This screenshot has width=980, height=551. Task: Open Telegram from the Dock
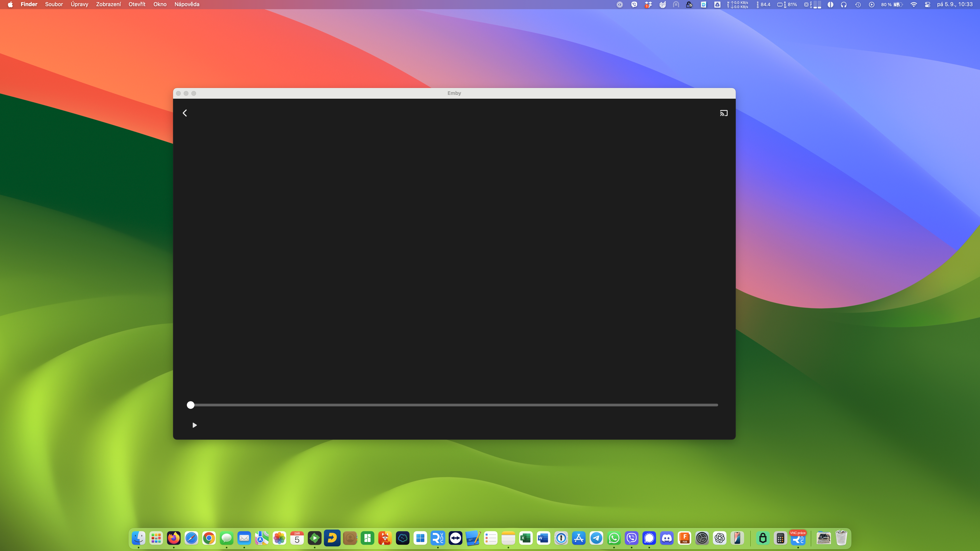click(x=596, y=538)
